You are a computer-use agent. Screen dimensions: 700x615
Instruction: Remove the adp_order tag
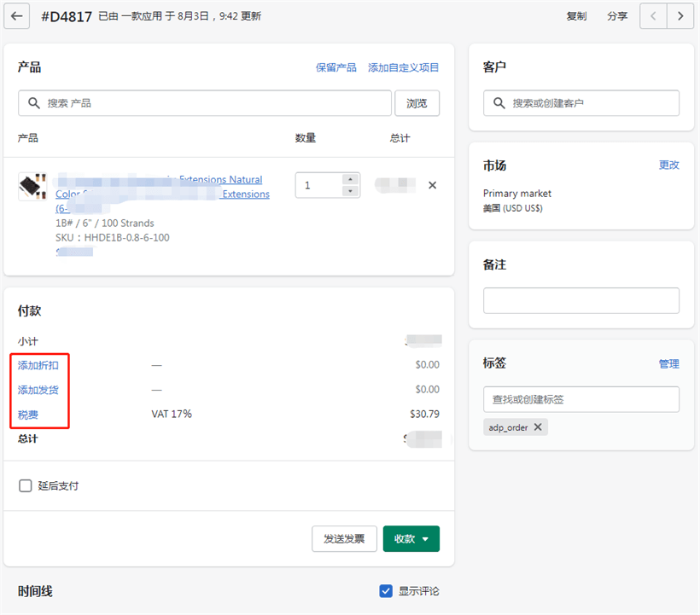pos(538,426)
